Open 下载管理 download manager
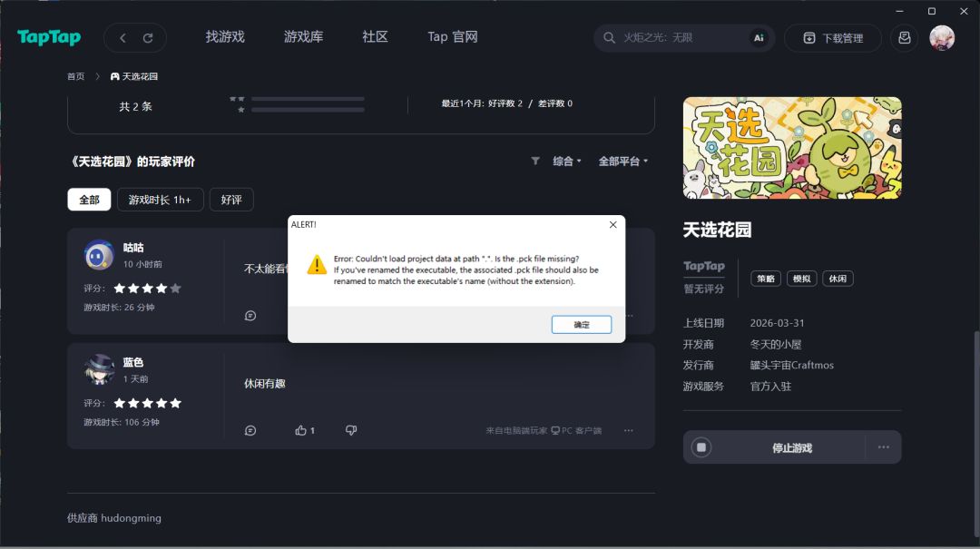 tap(832, 37)
